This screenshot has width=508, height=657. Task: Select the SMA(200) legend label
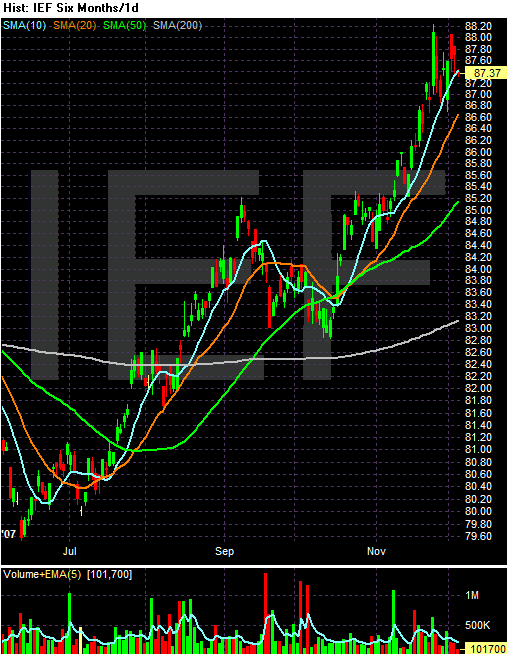177,26
